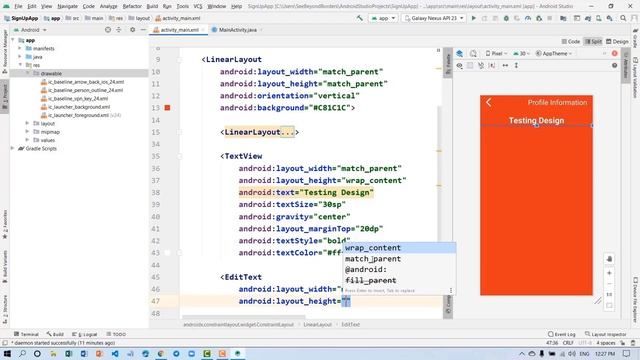Toggle the breakpoint marker on line 13
Image resolution: width=640 pixels, height=360 pixels.
[x=167, y=108]
